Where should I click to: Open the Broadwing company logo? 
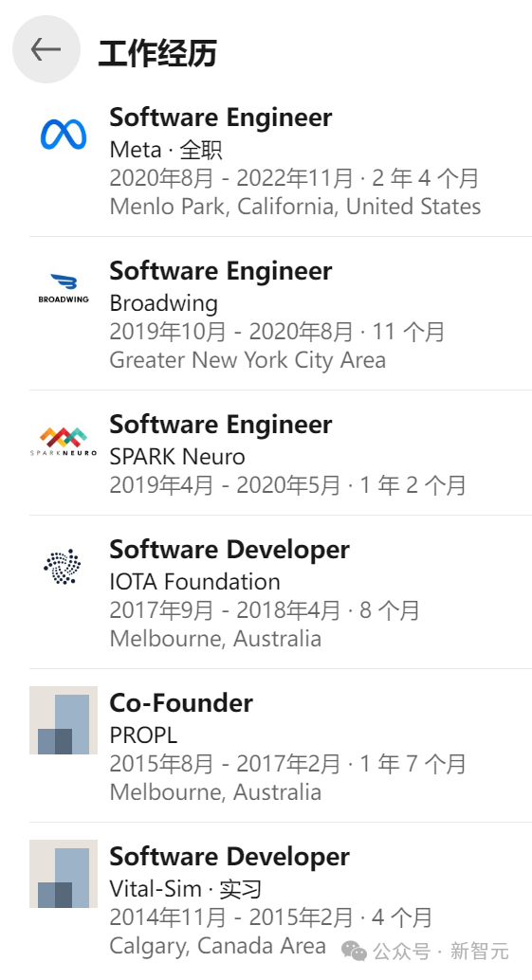64,287
